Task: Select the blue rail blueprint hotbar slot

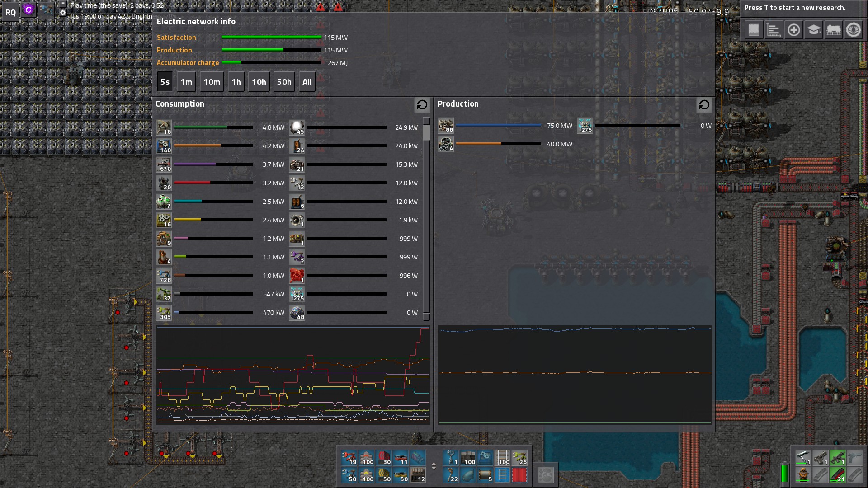Action: tap(502, 475)
